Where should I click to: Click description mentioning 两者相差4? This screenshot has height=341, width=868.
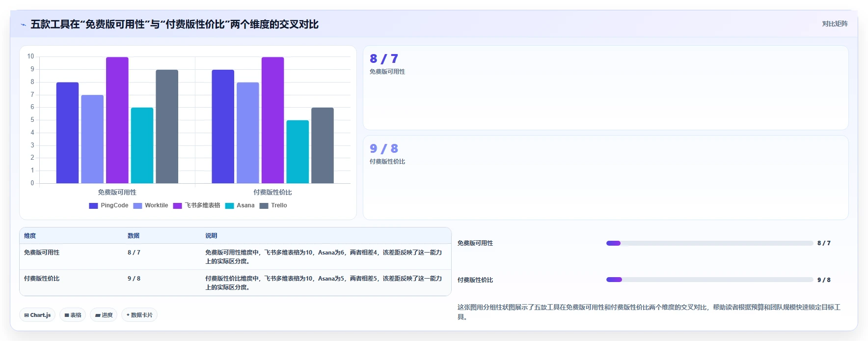(324, 257)
